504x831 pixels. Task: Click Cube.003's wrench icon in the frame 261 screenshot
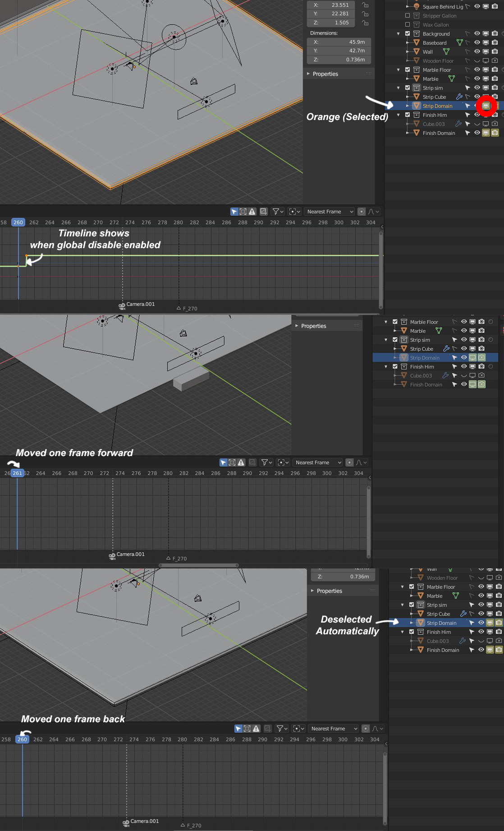pos(445,375)
